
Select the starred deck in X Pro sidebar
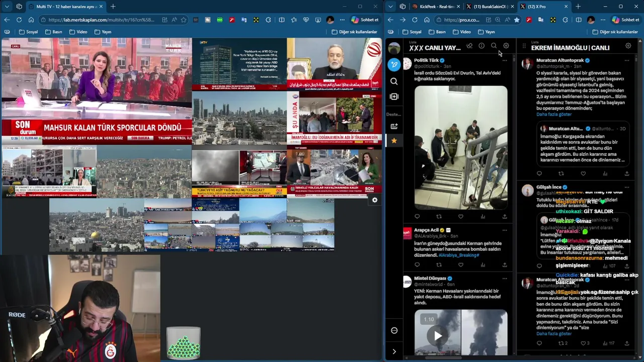(x=394, y=141)
